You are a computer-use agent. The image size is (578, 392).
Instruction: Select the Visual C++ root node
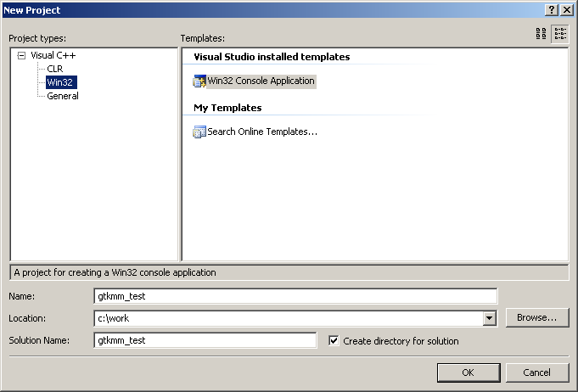[53, 55]
